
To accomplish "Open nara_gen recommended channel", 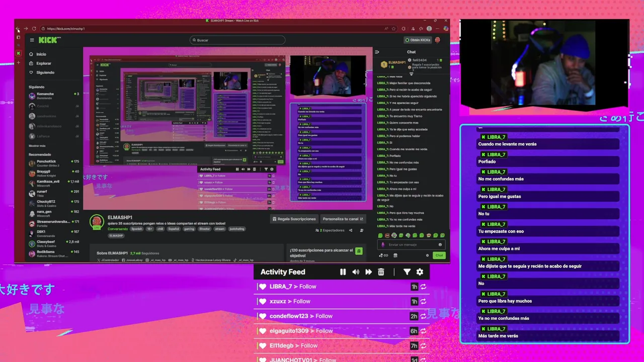I will 54,213.
